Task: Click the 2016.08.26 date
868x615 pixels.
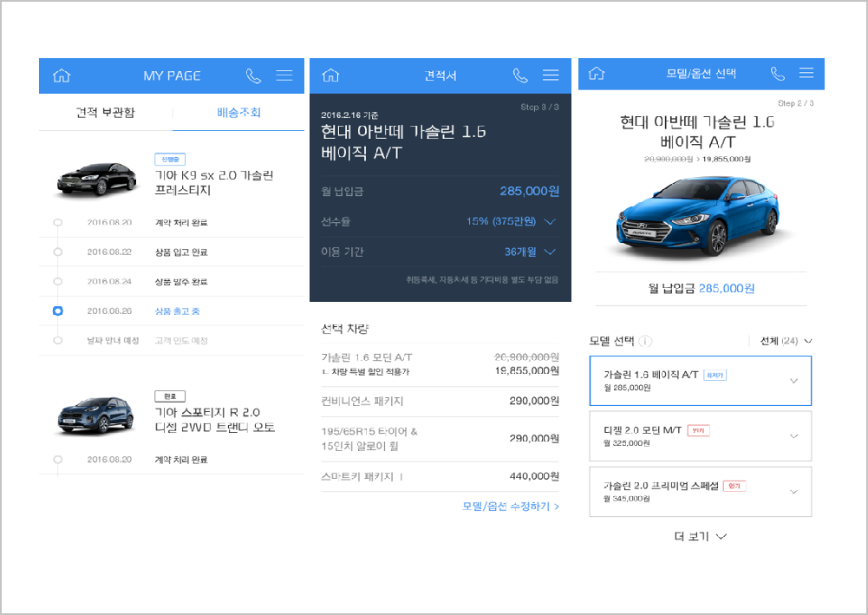Action: pyautogui.click(x=109, y=311)
